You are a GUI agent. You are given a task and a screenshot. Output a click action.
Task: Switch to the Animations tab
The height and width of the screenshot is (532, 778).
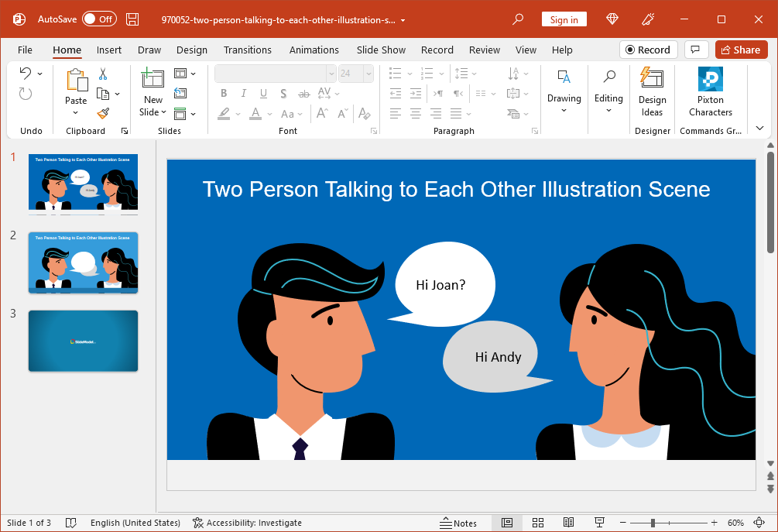point(314,50)
